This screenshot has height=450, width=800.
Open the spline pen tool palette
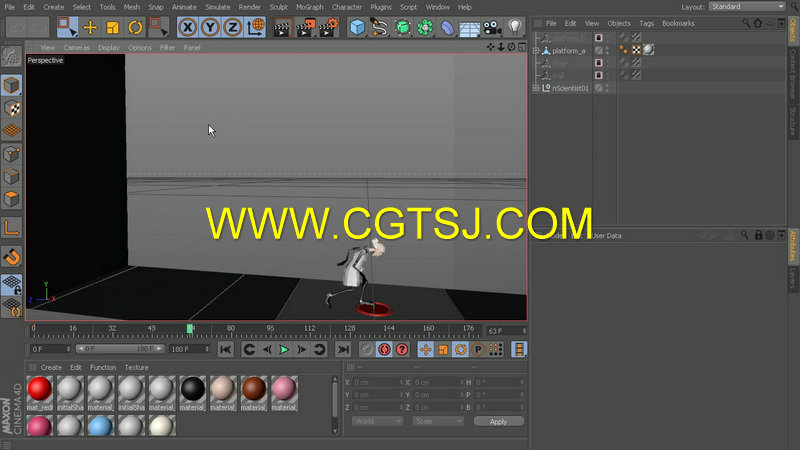tap(380, 28)
